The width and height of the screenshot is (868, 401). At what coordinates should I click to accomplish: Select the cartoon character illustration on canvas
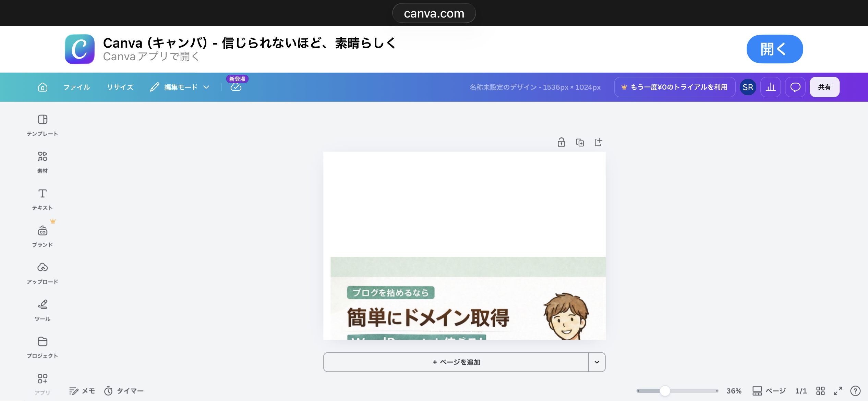point(566,316)
